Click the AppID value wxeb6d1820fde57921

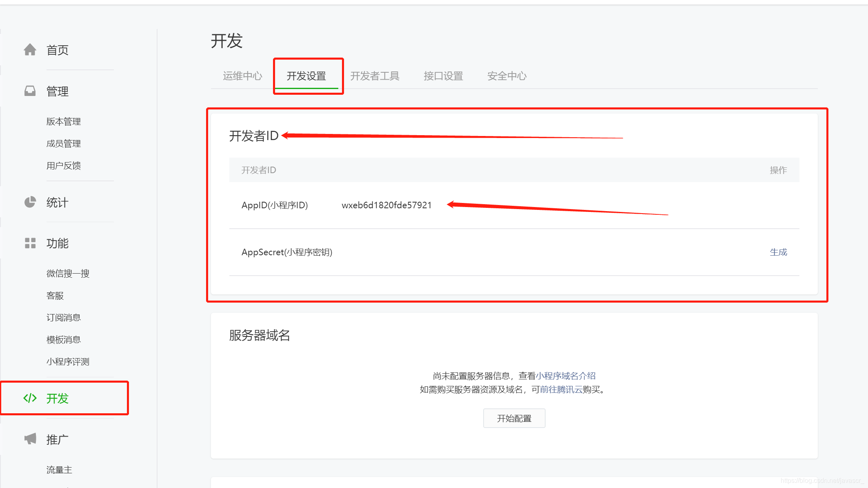[x=386, y=205]
